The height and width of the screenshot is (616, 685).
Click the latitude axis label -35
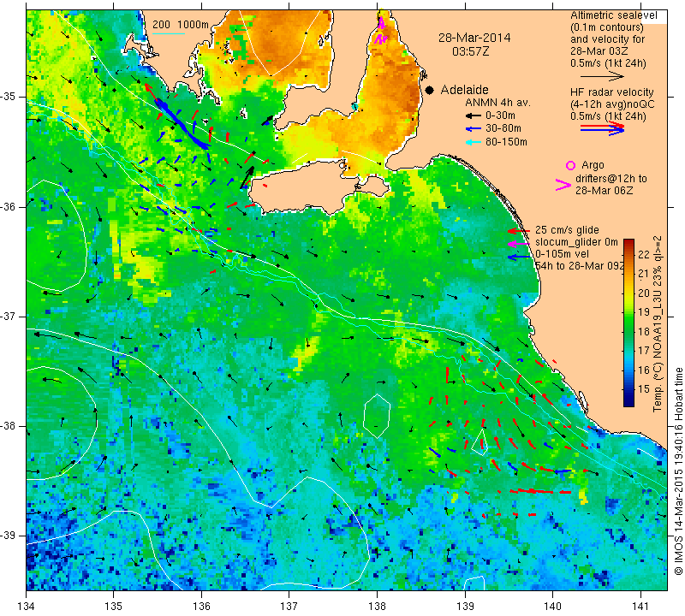point(9,97)
